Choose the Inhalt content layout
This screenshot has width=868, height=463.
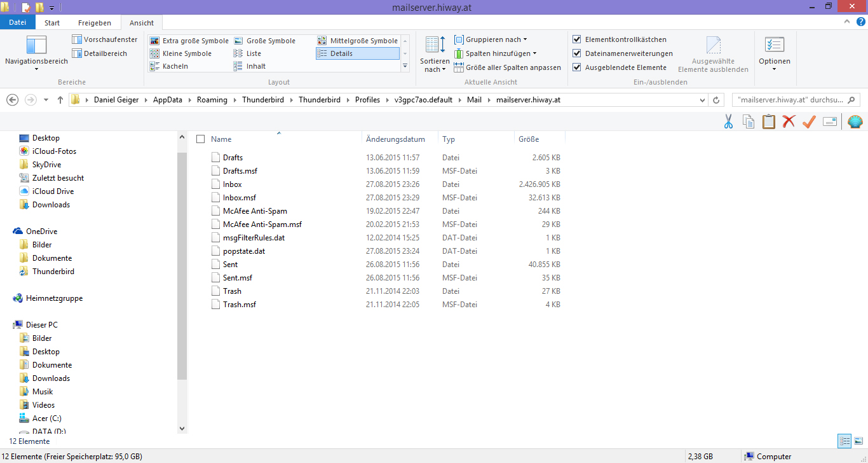(x=250, y=66)
